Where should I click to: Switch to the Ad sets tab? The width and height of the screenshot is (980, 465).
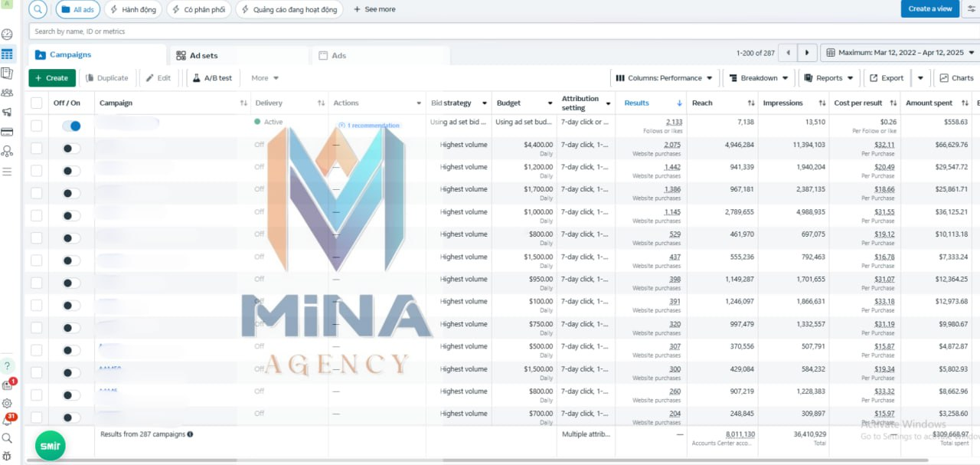pos(240,55)
